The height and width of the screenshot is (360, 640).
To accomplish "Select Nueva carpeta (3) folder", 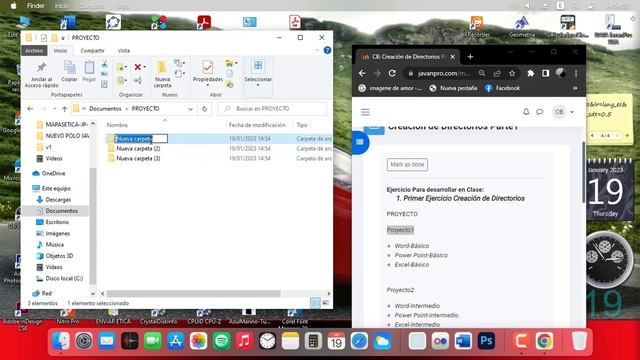I will (138, 158).
